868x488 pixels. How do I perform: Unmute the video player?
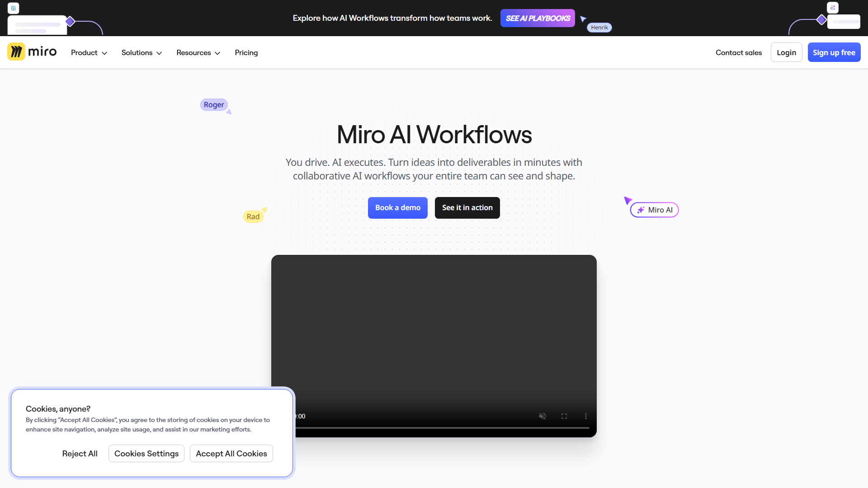542,416
